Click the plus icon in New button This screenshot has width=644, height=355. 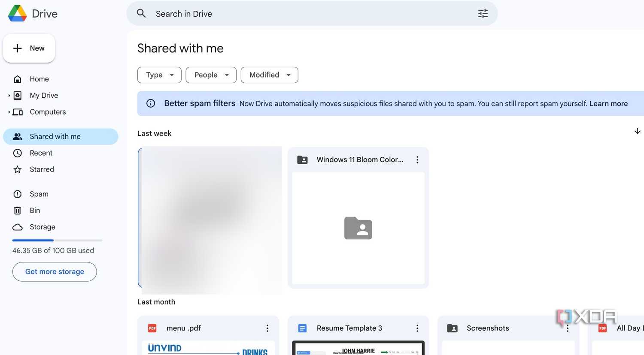(x=18, y=48)
